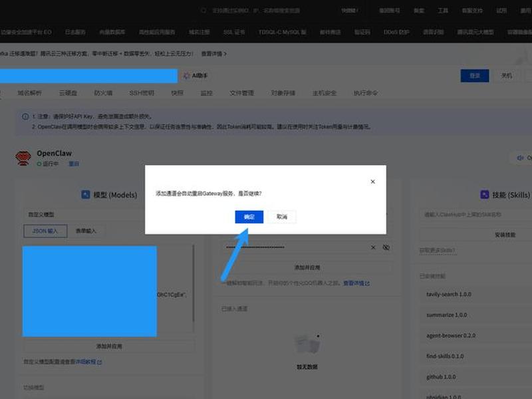
Task: Open the 获取更多Skills? link
Action: coord(438,251)
